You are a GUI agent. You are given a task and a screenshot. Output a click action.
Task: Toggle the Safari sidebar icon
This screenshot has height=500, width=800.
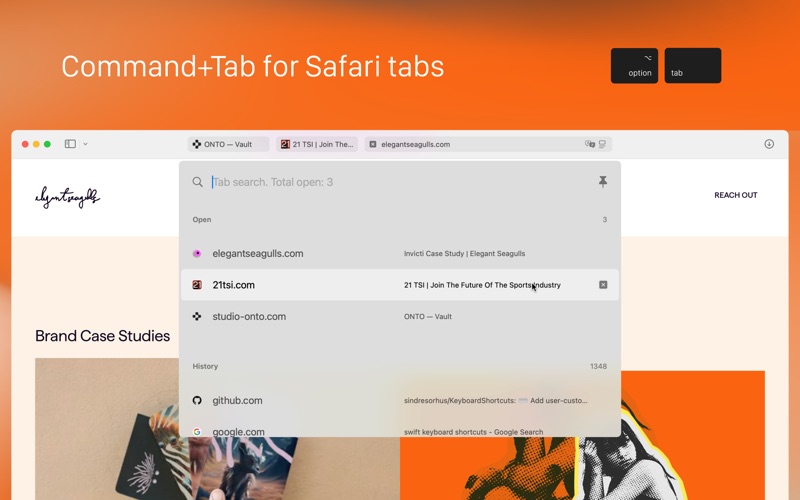(x=70, y=144)
